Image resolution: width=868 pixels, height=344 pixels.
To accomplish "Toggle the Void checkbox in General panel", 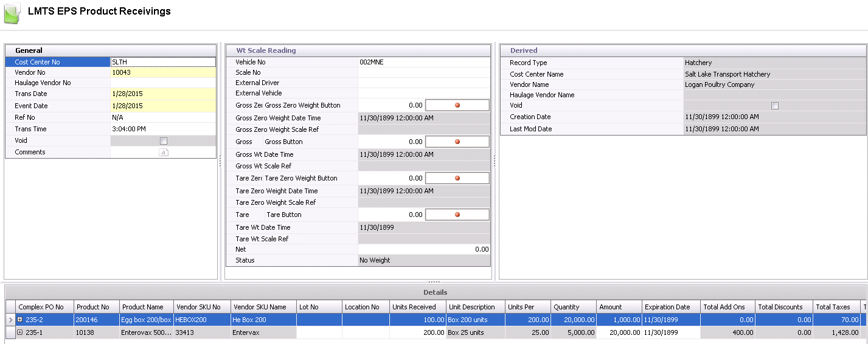I will pos(163,141).
